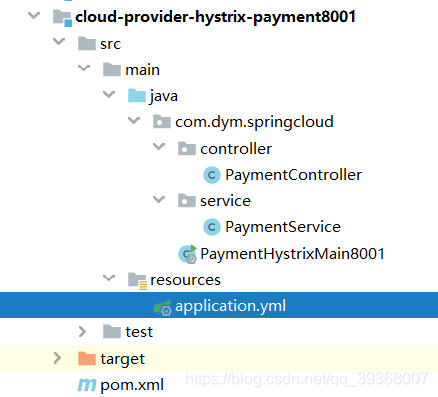Collapse the src folder

59,42
